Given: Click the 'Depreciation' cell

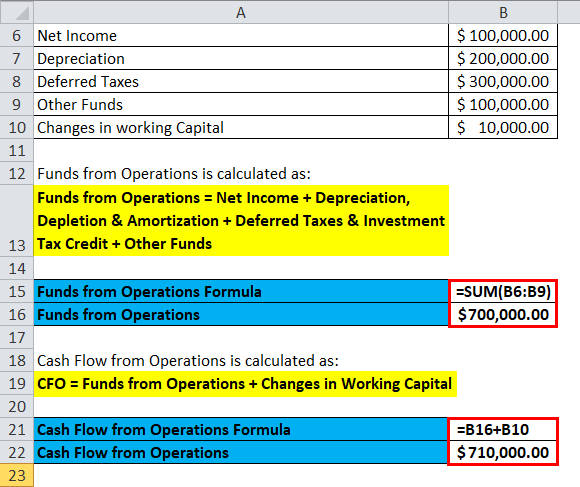Looking at the screenshot, I should [241, 58].
